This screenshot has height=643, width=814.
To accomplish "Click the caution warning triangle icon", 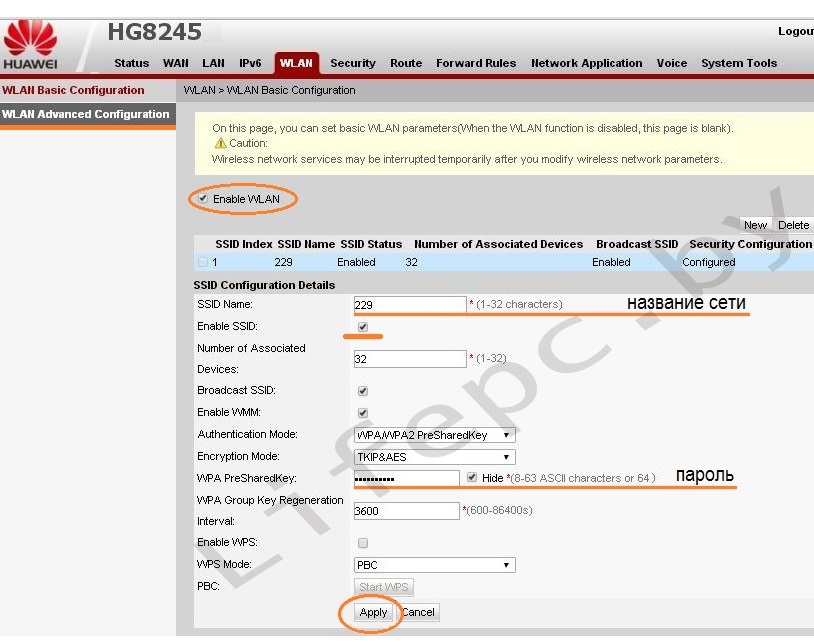I will tap(220, 143).
